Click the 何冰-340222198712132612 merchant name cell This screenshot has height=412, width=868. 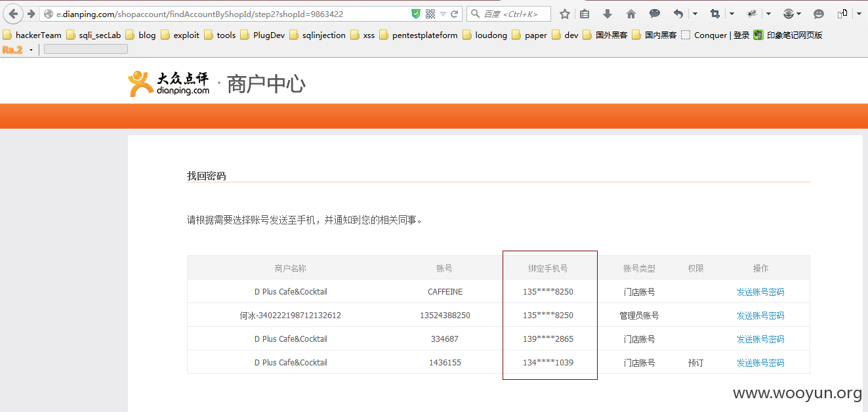[x=291, y=316]
